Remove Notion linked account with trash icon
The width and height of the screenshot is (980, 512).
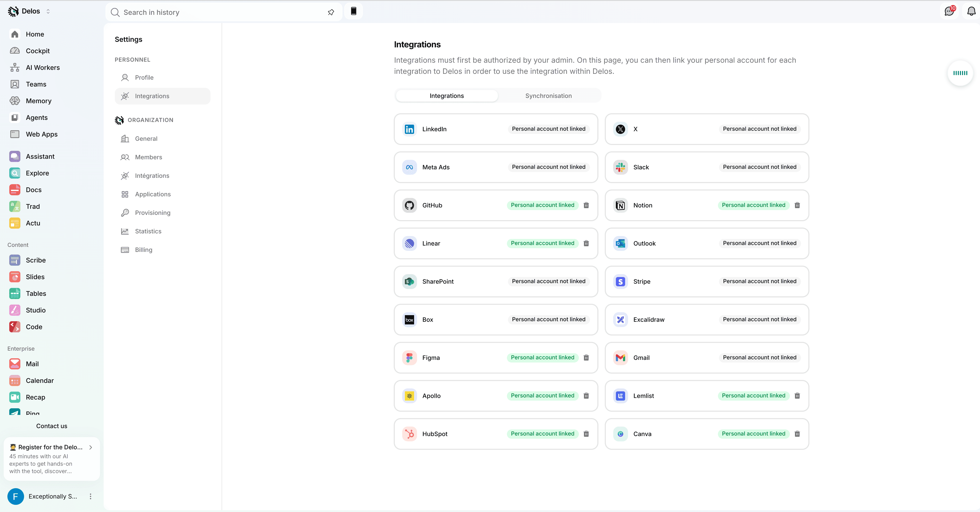tap(797, 205)
